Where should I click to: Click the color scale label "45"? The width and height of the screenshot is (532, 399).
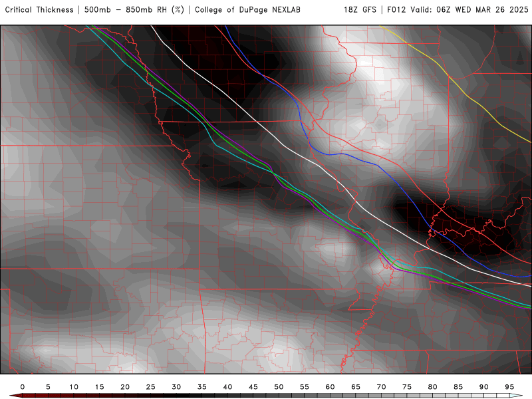point(253,387)
